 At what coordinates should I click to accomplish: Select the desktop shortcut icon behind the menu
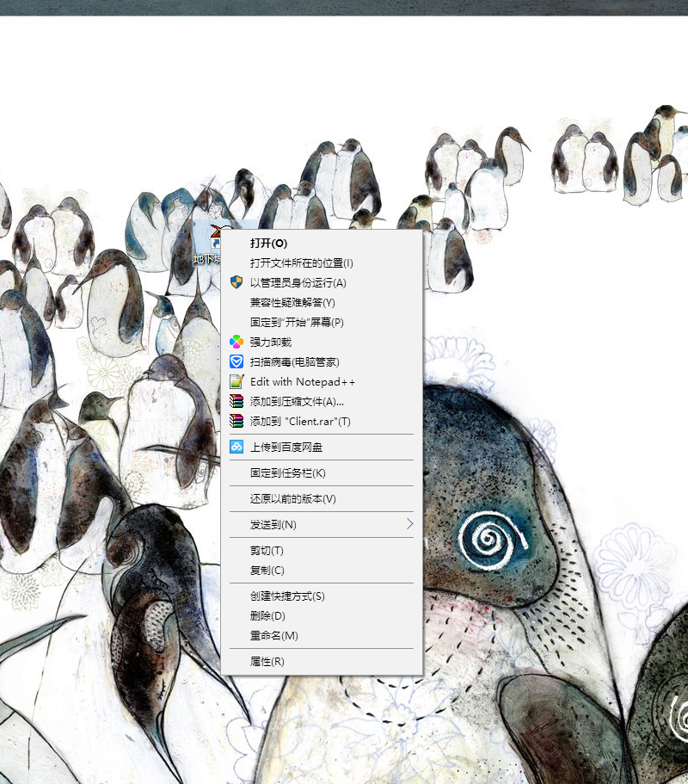[x=207, y=243]
